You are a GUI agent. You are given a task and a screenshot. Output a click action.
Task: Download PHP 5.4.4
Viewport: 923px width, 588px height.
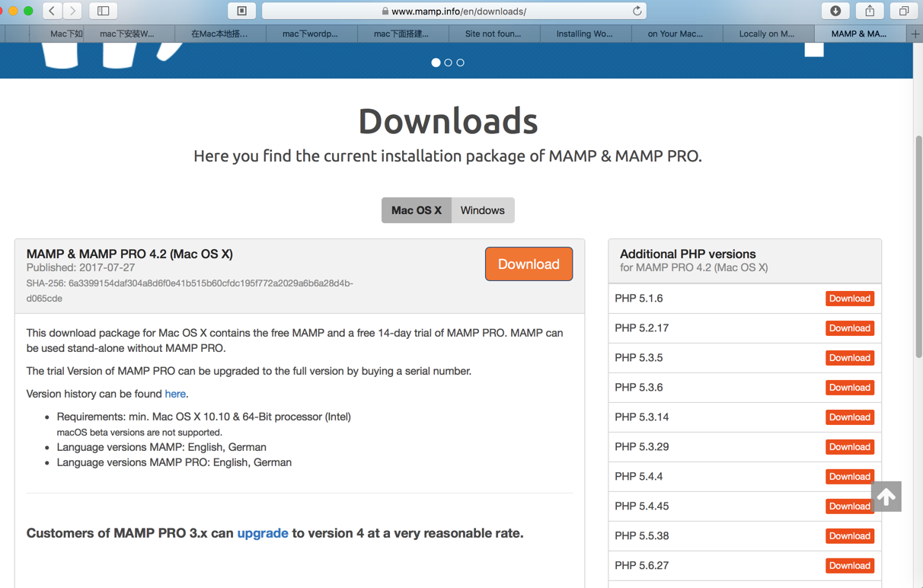[850, 477]
